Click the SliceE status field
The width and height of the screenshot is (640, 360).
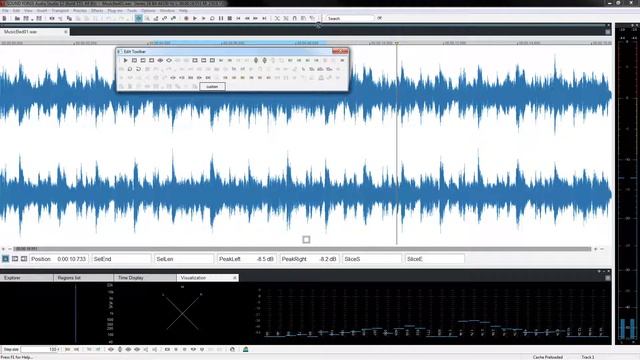pos(434,259)
